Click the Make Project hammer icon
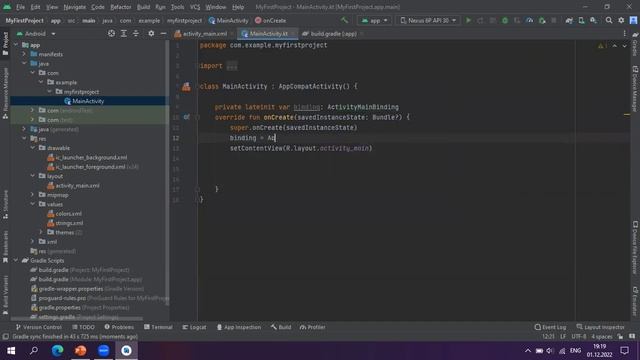The height and width of the screenshot is (360, 640). 344,20
